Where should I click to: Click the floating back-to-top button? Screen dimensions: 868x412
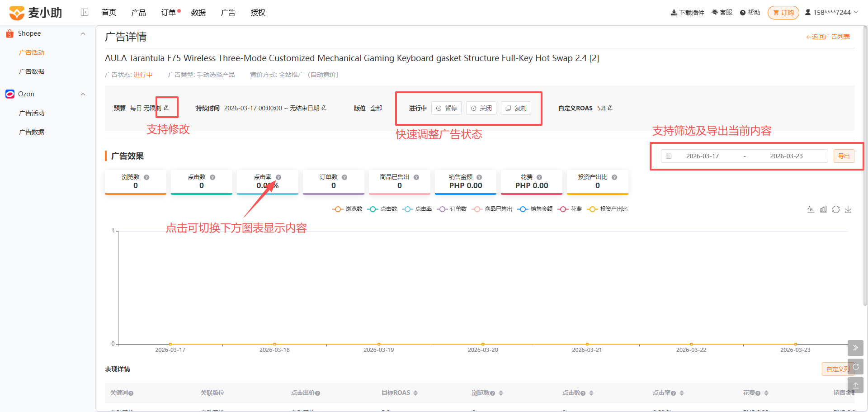855,385
